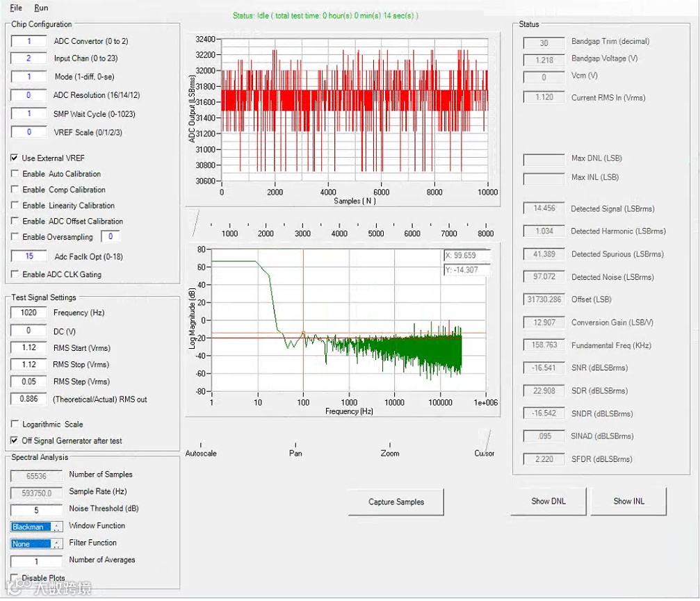Viewport: 700px width, 601px height.
Task: Click the SNDR value -16.542
Action: [544, 413]
